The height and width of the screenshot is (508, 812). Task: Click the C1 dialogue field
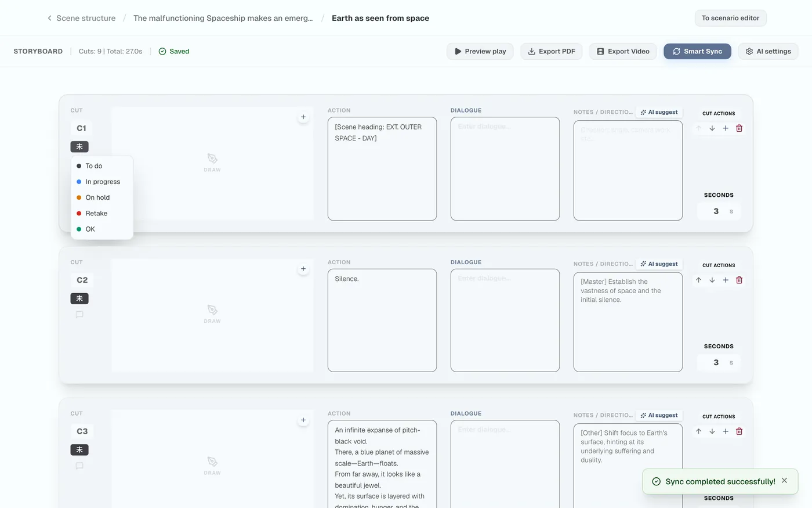click(x=505, y=169)
